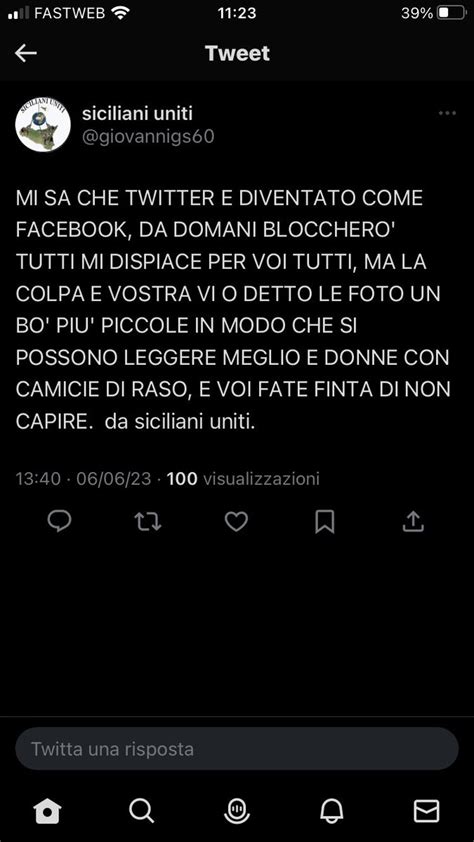Viewport: 474px width, 842px height.
Task: Tap the tweet timestamp 13:40 · 06/06/23
Action: click(83, 478)
